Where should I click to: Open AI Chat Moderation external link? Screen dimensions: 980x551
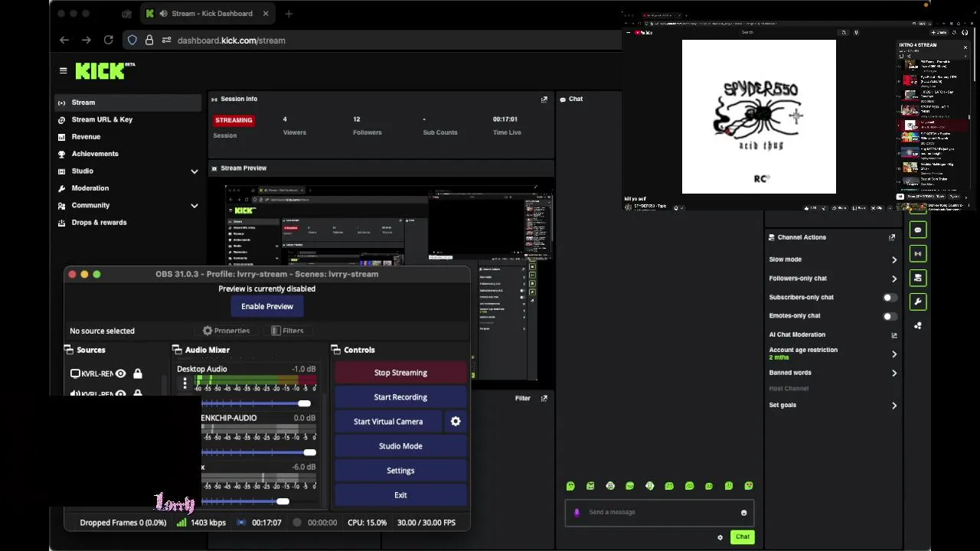coord(893,335)
